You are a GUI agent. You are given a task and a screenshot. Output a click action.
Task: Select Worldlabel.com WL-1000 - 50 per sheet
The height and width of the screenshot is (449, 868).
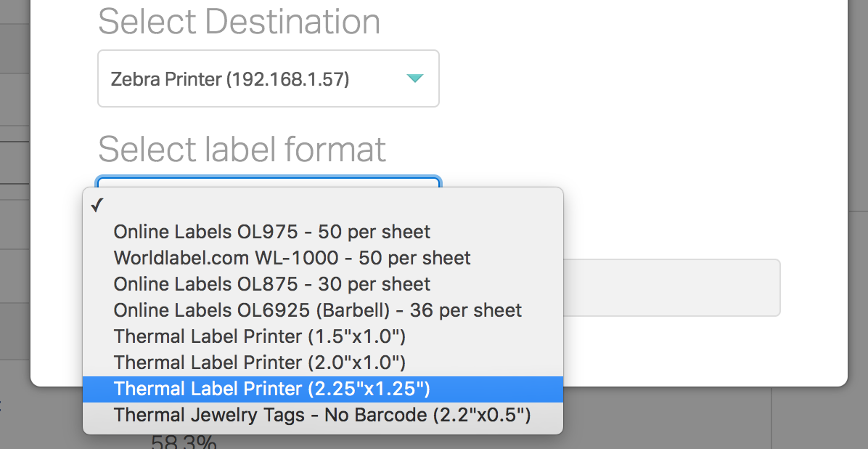pyautogui.click(x=292, y=258)
